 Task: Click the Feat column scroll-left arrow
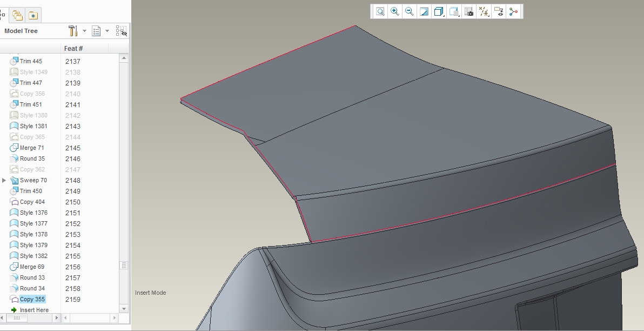pyautogui.click(x=65, y=317)
